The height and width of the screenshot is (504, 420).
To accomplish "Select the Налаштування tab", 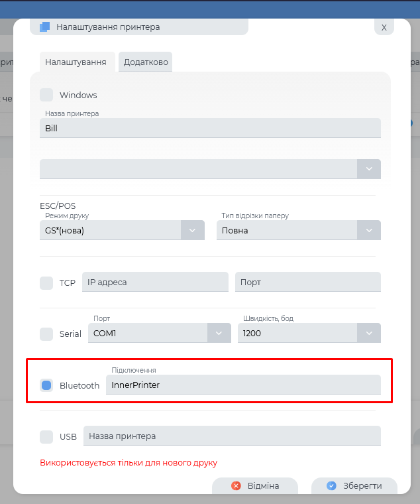I will click(76, 62).
